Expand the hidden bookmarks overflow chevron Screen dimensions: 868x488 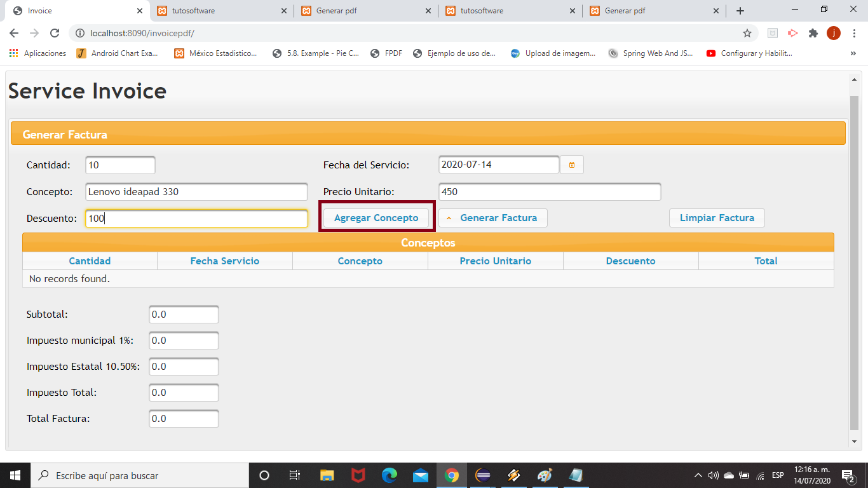tap(853, 53)
